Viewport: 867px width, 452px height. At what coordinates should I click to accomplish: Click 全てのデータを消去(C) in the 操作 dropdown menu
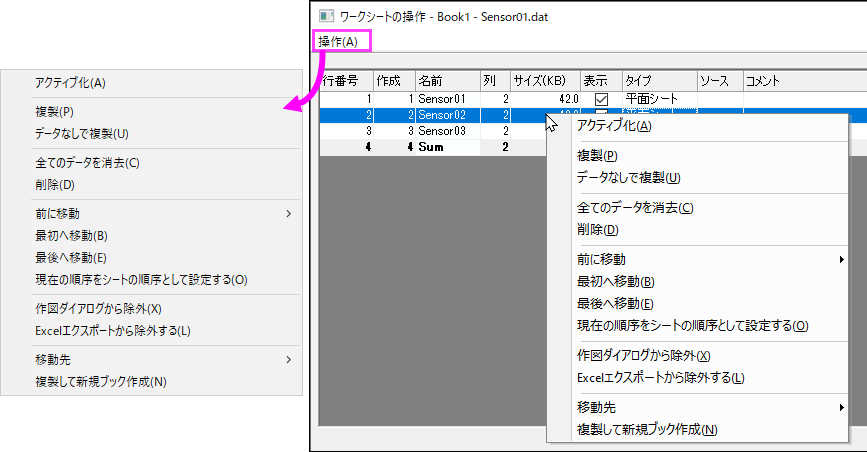[87, 163]
